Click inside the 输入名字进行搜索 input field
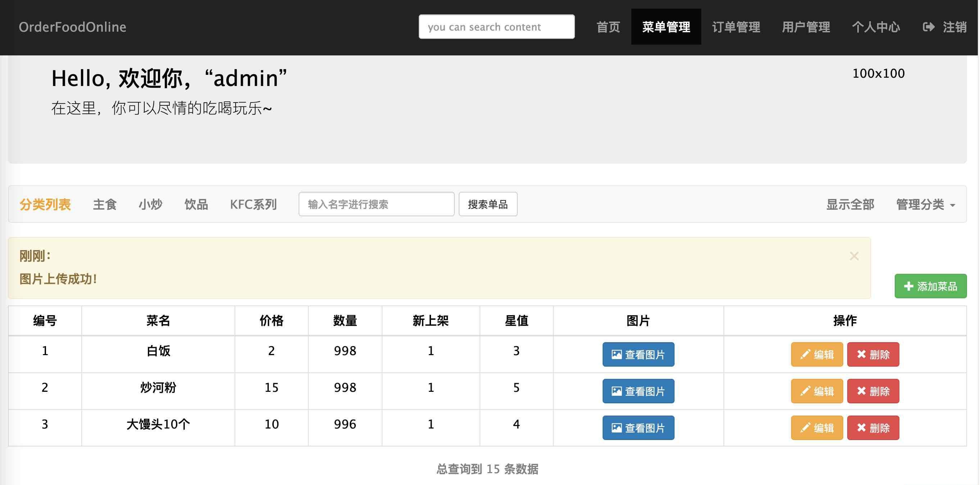Image resolution: width=980 pixels, height=485 pixels. tap(376, 204)
